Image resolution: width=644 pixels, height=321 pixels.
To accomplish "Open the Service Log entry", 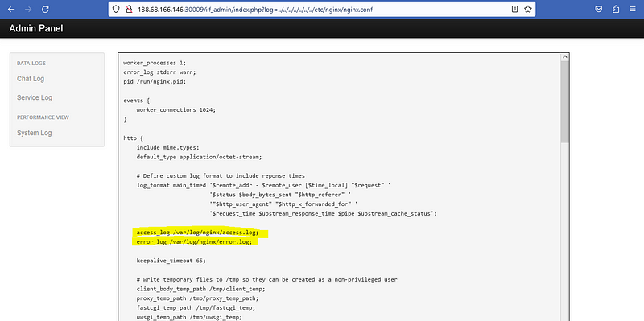I will 35,97.
